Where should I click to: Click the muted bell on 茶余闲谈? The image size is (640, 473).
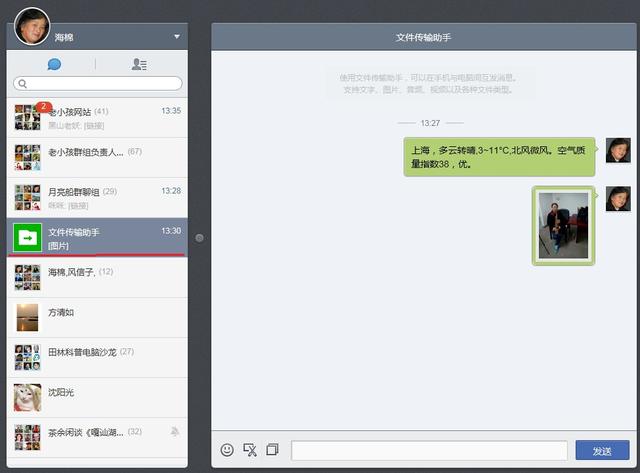pos(176,432)
